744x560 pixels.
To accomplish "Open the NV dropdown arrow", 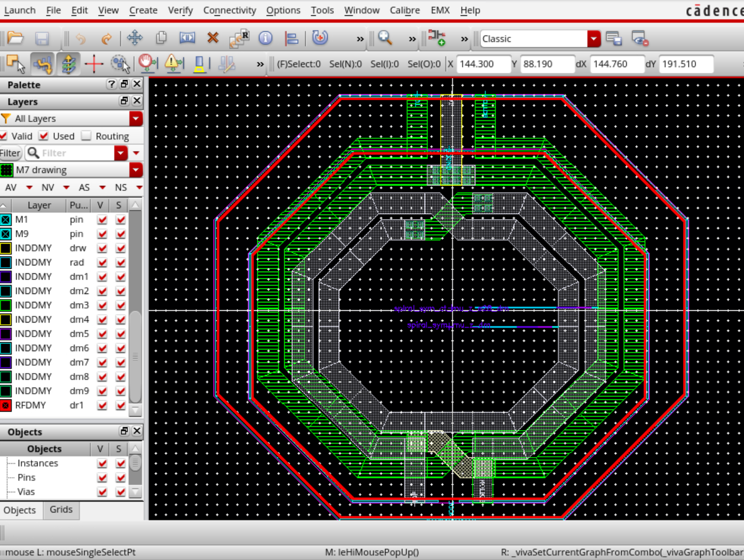I will click(x=66, y=188).
